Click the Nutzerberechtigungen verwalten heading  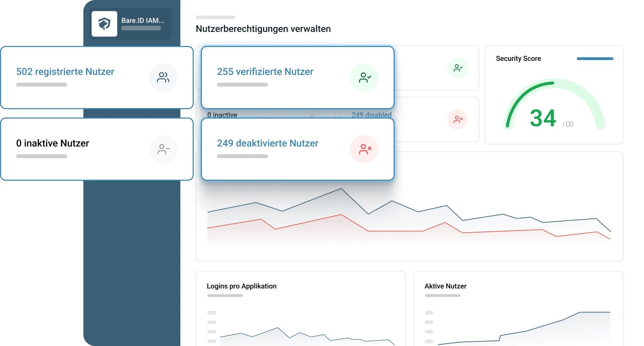click(263, 29)
